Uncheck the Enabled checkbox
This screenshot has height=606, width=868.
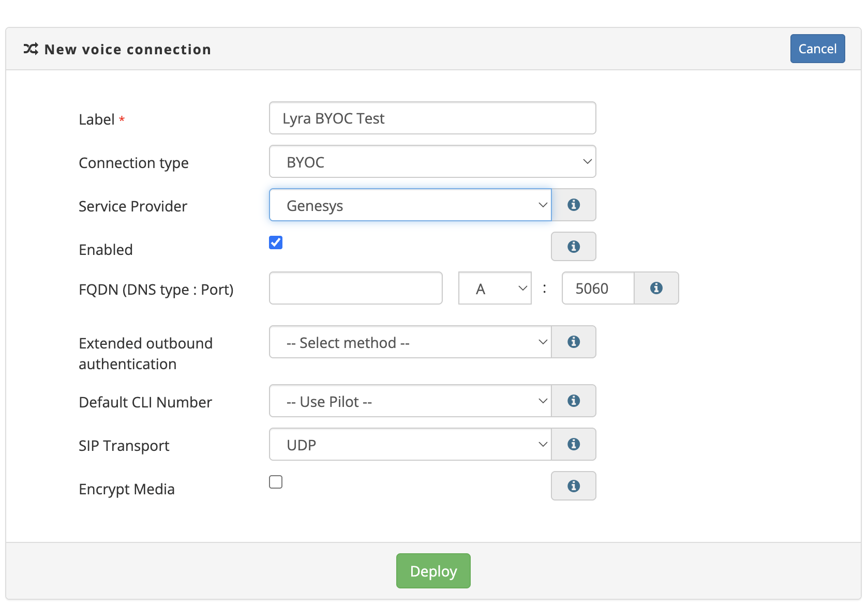pos(276,243)
